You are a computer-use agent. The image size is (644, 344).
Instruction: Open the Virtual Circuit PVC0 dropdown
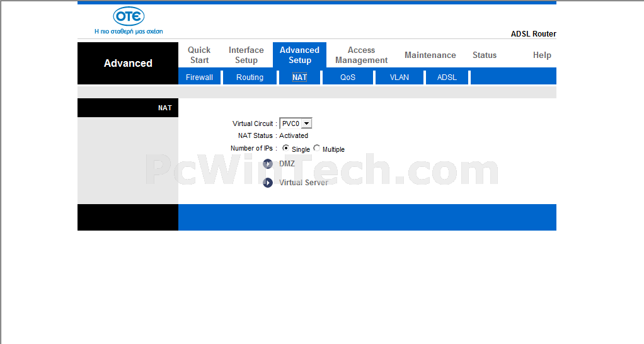click(296, 123)
